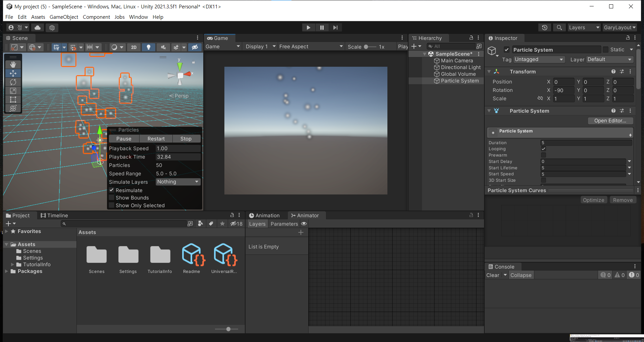Add Animator layer plus icon

301,232
